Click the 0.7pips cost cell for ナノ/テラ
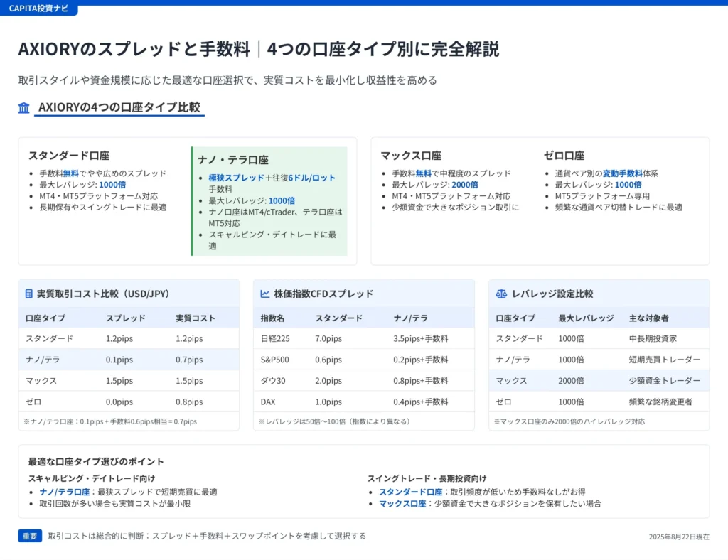Screen dimensions: 728x560 click(x=189, y=360)
